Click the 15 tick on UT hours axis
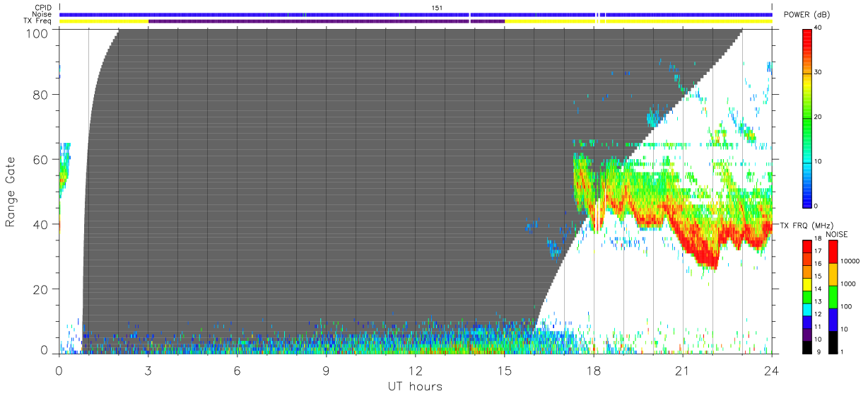868x401 pixels. 504,370
